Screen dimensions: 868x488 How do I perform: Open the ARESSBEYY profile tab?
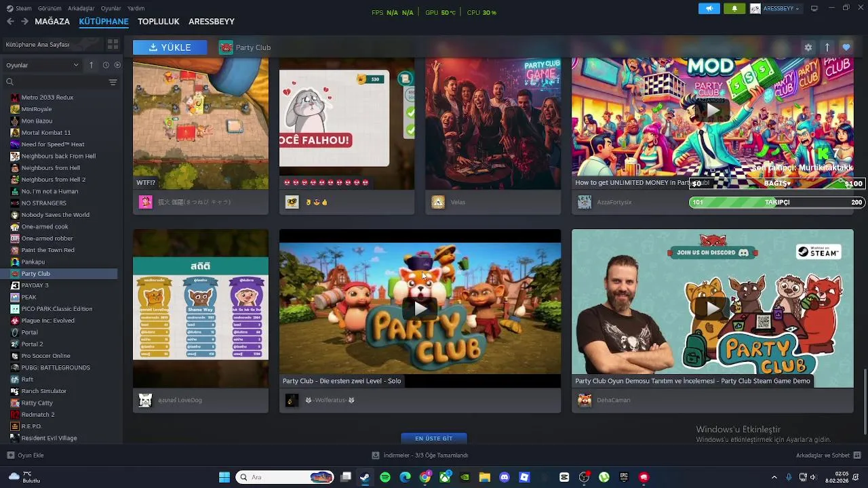tap(212, 22)
